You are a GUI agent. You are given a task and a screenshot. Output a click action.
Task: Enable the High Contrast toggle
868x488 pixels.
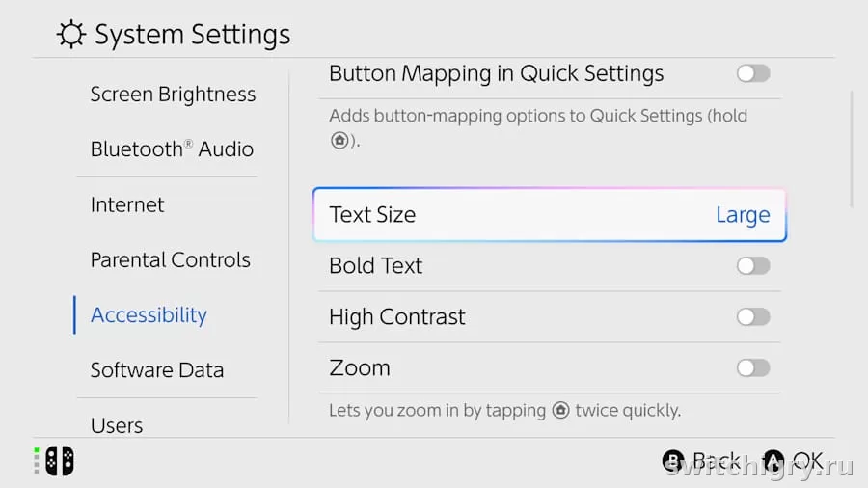coord(753,317)
